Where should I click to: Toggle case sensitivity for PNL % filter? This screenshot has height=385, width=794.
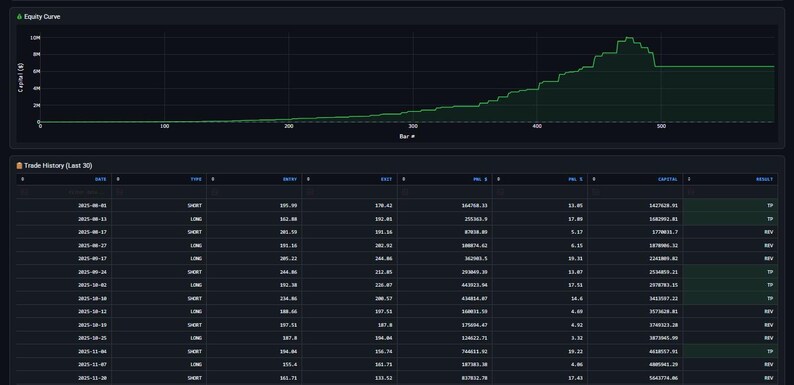coord(500,192)
